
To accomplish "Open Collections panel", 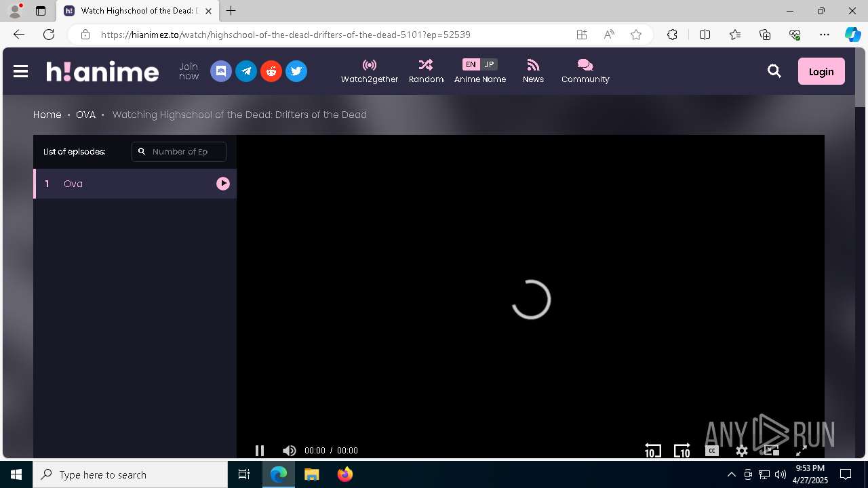I will 765,35.
